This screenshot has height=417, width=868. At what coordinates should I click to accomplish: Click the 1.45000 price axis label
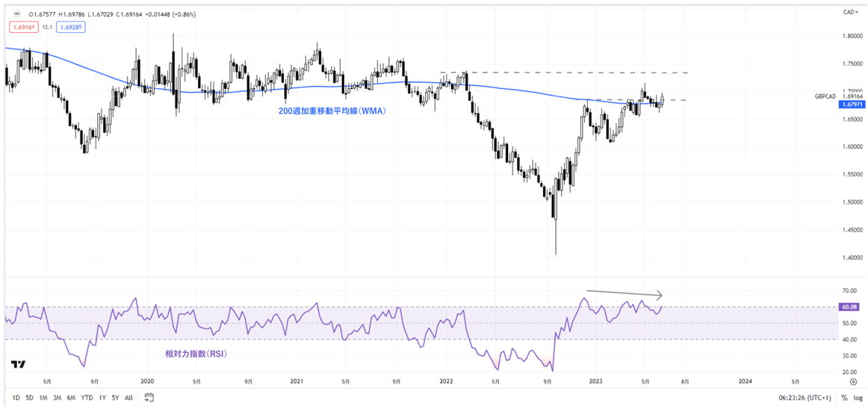pos(852,230)
